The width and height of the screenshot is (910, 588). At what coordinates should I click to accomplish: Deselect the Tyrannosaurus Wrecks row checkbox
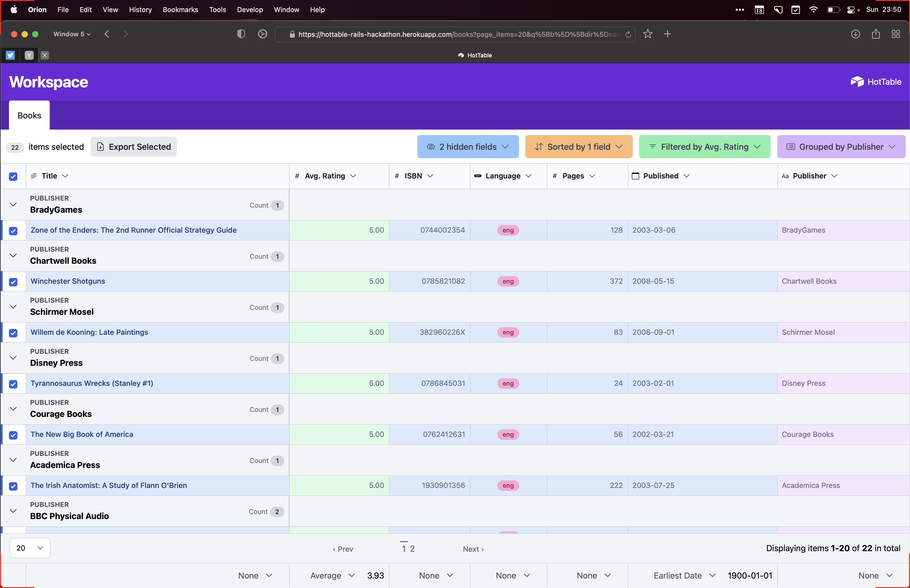coord(13,384)
